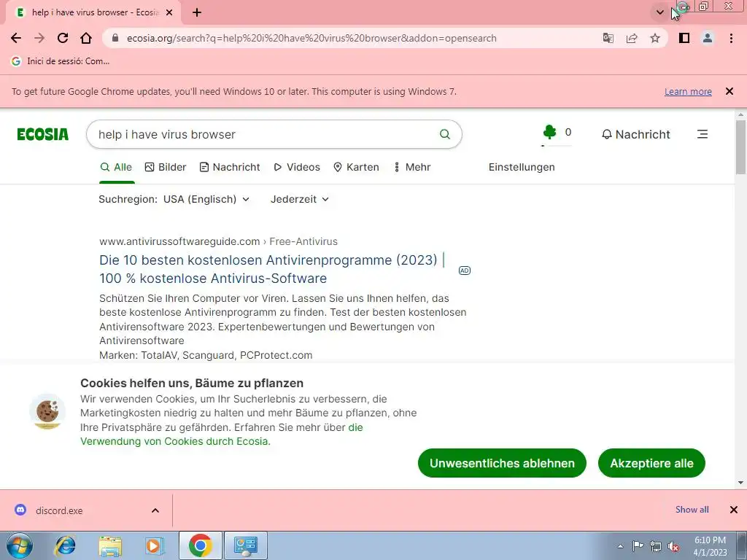Screen dimensions: 747x560
Task: Click the forward navigation arrow
Action: point(39,38)
